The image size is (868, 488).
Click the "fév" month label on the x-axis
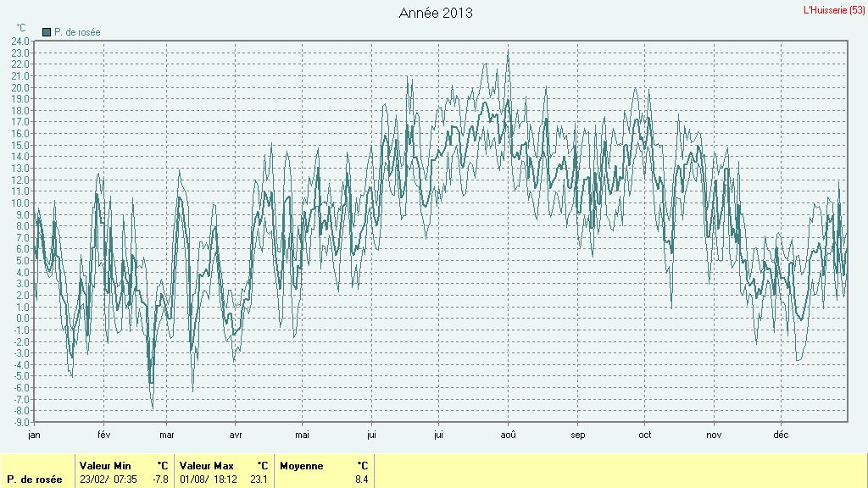click(x=104, y=435)
